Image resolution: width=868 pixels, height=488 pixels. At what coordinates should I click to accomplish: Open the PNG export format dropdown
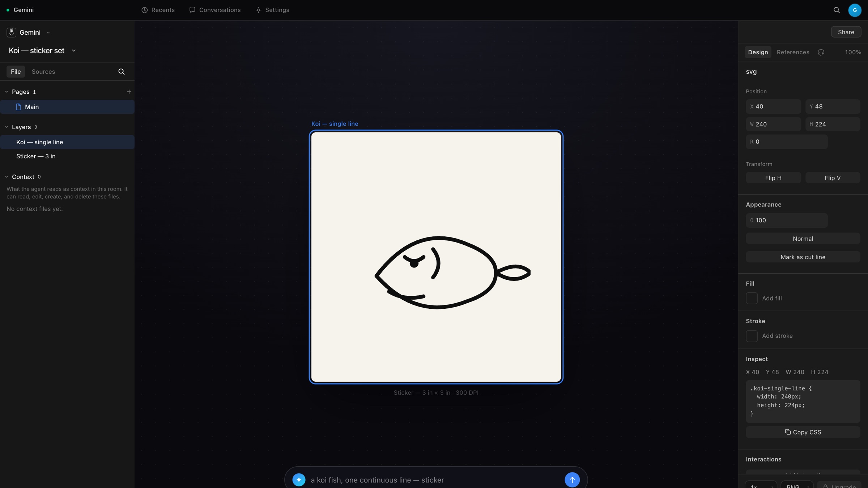pyautogui.click(x=797, y=484)
